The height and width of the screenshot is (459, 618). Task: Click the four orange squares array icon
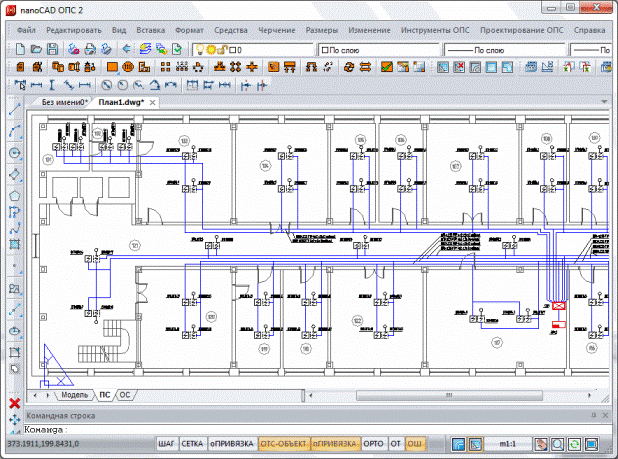tap(166, 67)
